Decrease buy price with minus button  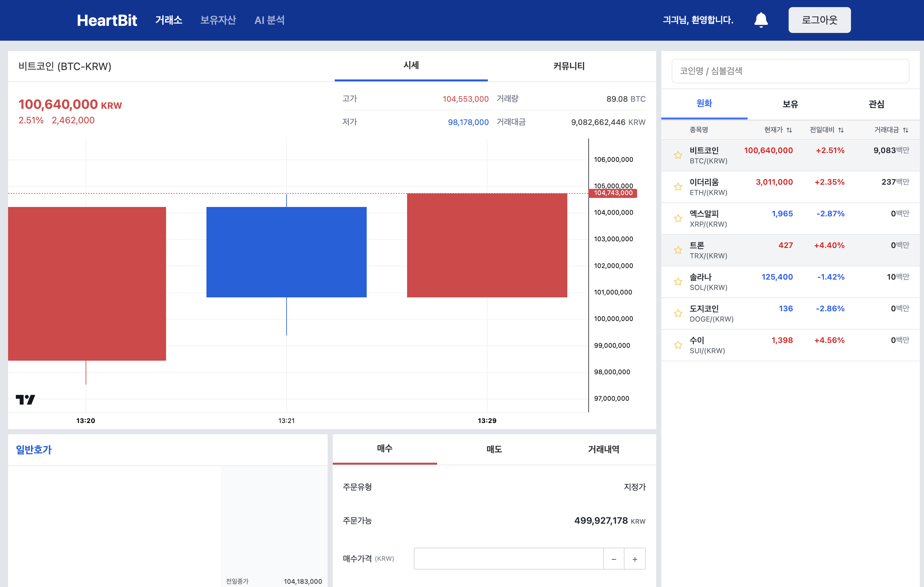pyautogui.click(x=614, y=559)
